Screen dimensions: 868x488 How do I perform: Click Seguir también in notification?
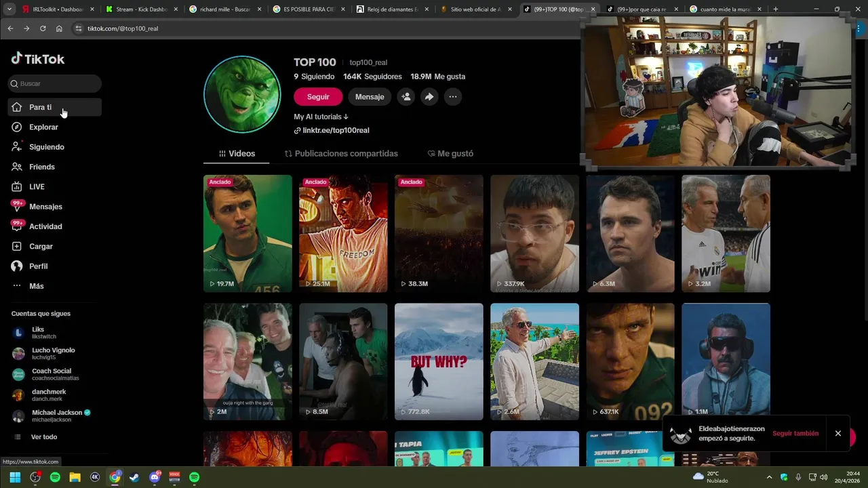point(795,433)
